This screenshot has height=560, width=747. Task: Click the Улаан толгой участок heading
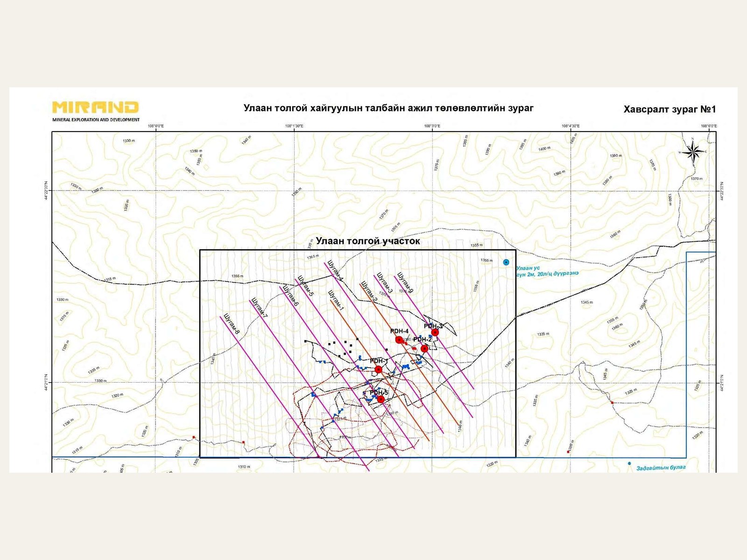[x=368, y=241]
